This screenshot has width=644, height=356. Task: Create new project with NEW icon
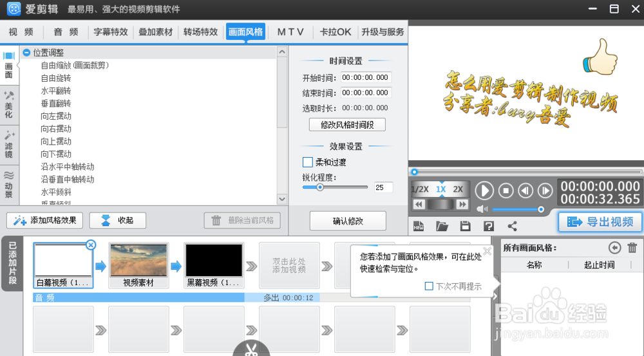pos(419,226)
